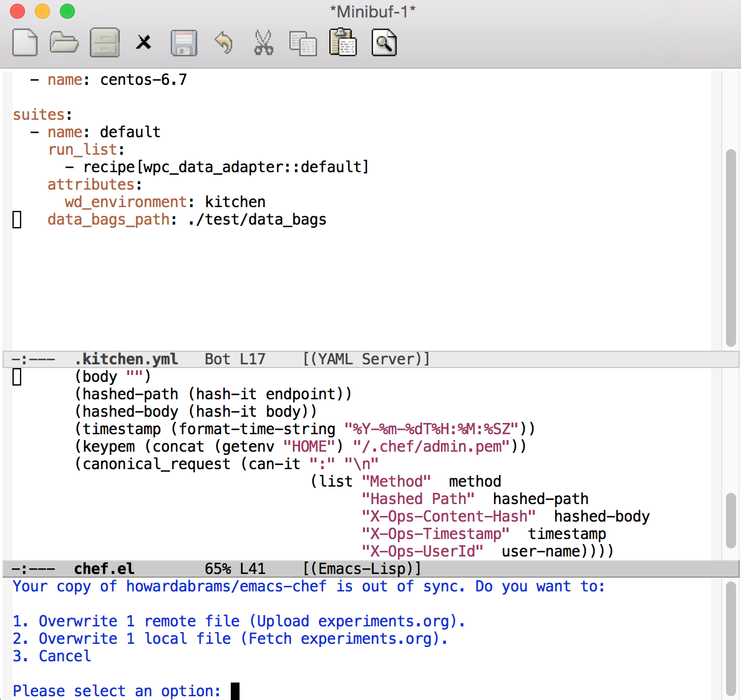
Task: Copy the selection with the copy icon
Action: (x=303, y=43)
